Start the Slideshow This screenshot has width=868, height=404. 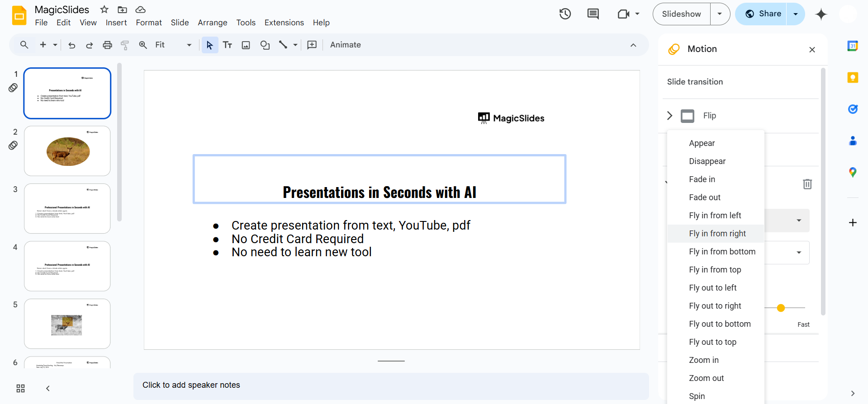pyautogui.click(x=682, y=14)
